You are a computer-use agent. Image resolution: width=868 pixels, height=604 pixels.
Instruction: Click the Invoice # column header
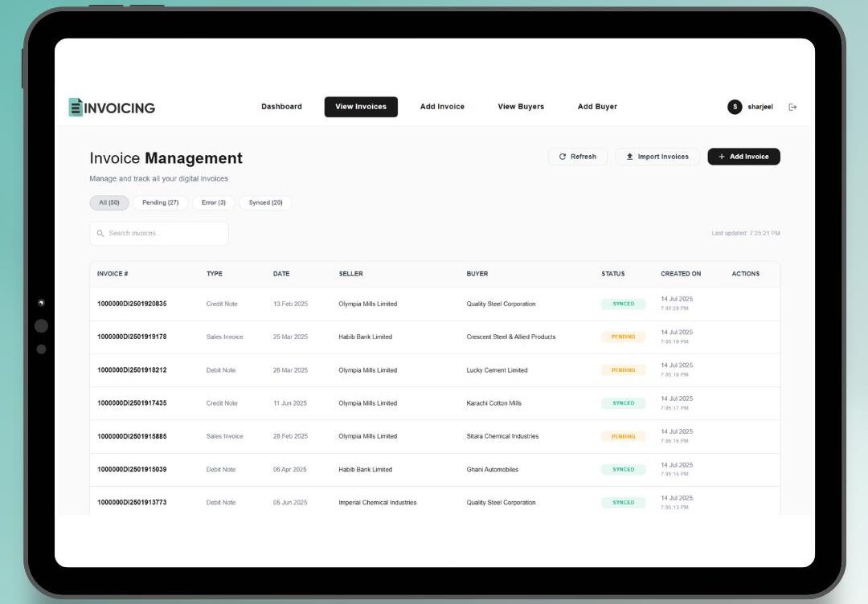113,274
